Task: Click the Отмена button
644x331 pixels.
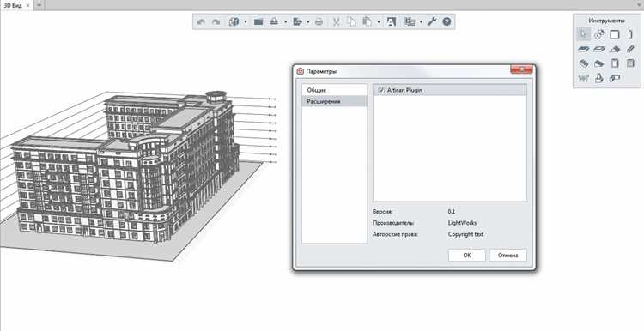Action: click(508, 256)
